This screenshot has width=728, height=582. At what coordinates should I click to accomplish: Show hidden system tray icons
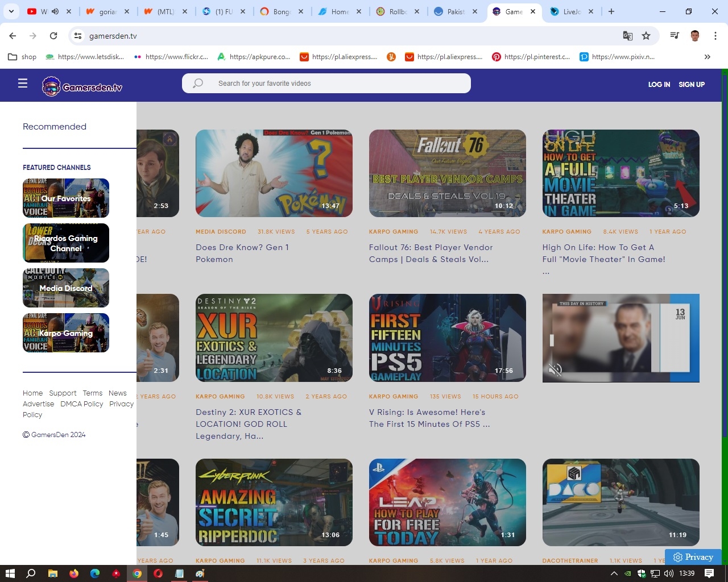(614, 573)
